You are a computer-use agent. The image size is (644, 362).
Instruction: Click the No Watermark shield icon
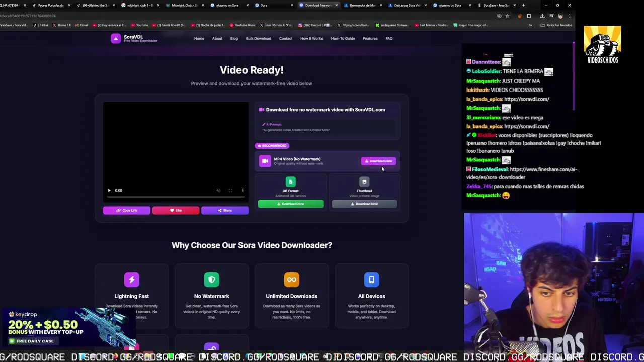coord(212,280)
